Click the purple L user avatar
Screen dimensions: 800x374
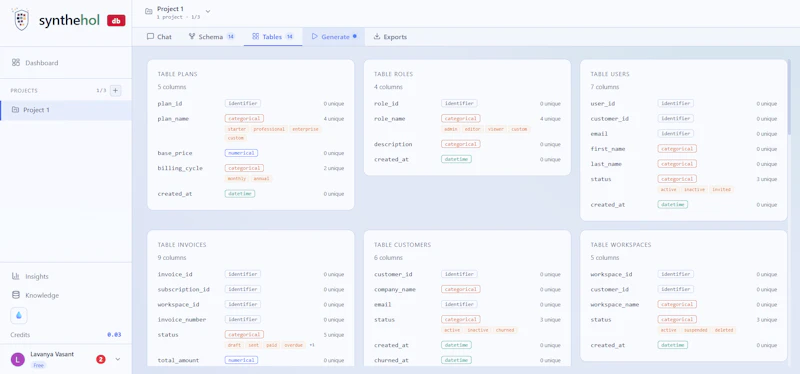tap(18, 359)
